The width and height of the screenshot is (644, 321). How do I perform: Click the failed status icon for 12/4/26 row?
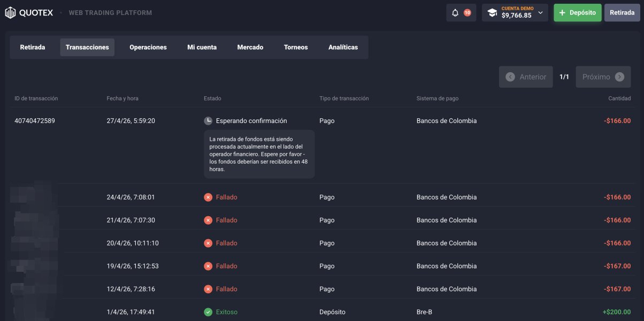[x=208, y=289]
